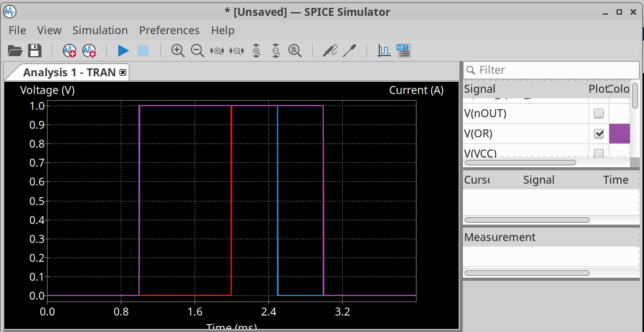This screenshot has height=332, width=644.
Task: Open a saved workbook with the folder icon
Action: click(15, 51)
